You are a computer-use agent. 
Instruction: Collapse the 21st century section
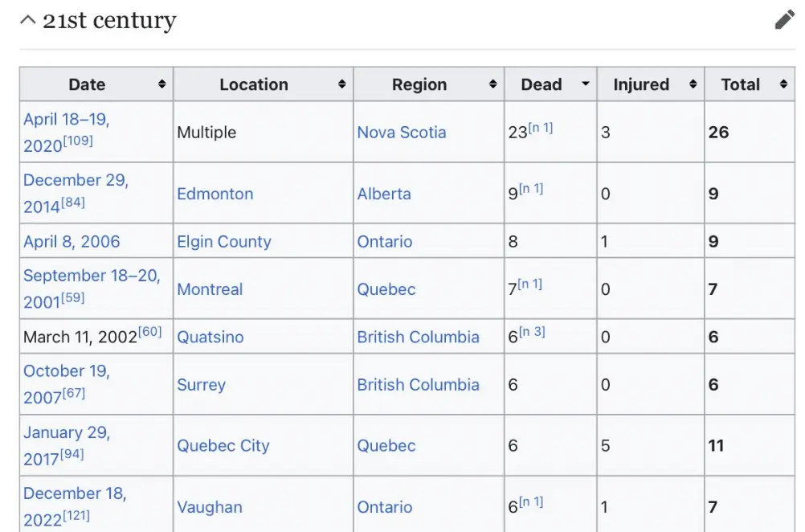click(x=28, y=20)
